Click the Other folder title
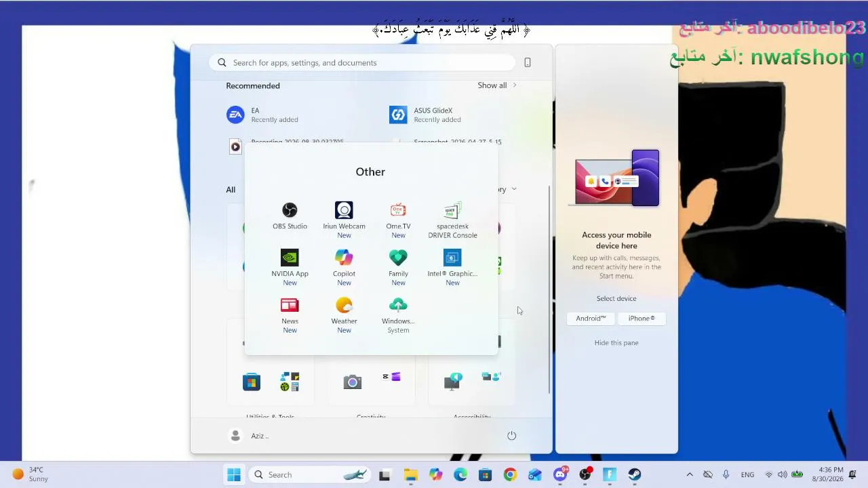Screen dimensions: 868x488 pyautogui.click(x=370, y=171)
